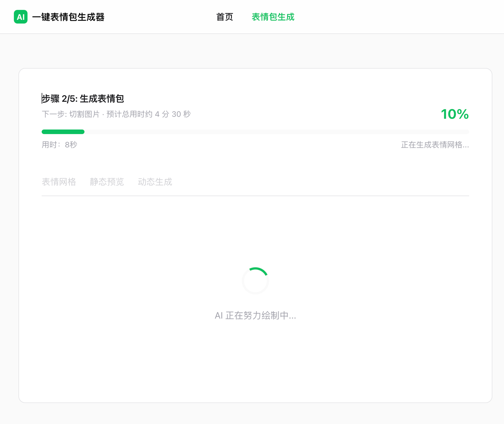This screenshot has height=424, width=504.
Task: Go to the 首页 navigation item
Action: tap(225, 17)
